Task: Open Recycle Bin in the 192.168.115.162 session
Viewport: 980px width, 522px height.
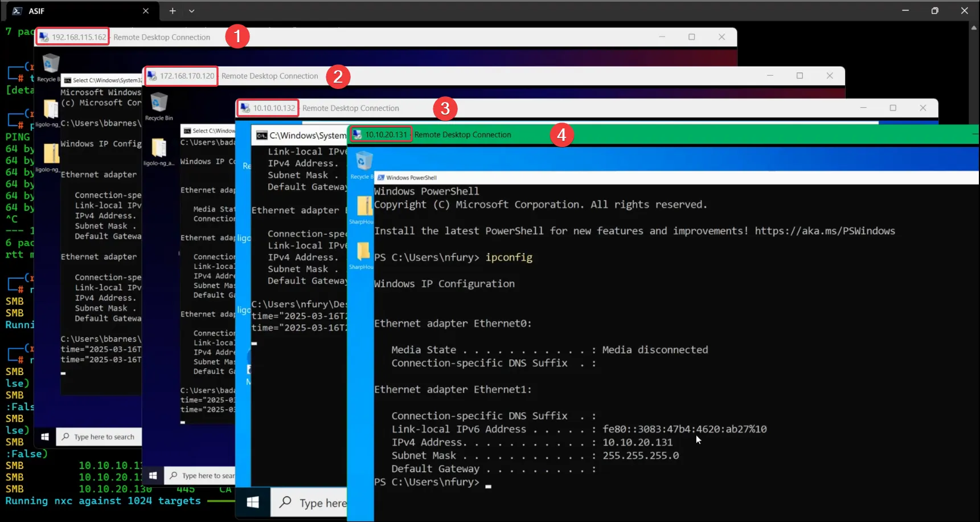Action: click(x=50, y=64)
